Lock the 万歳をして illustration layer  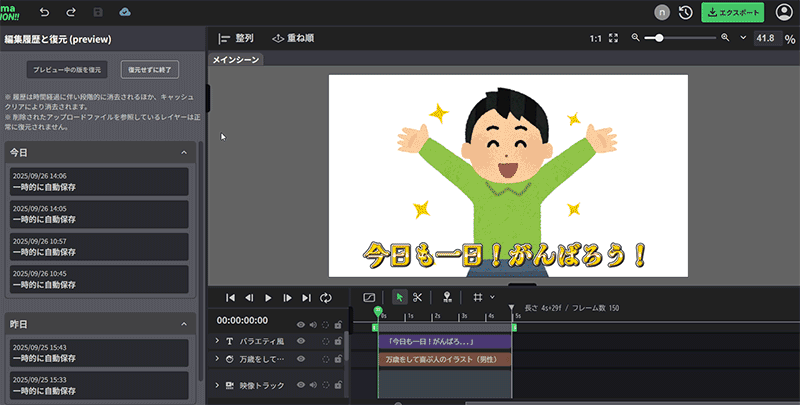pos(338,358)
